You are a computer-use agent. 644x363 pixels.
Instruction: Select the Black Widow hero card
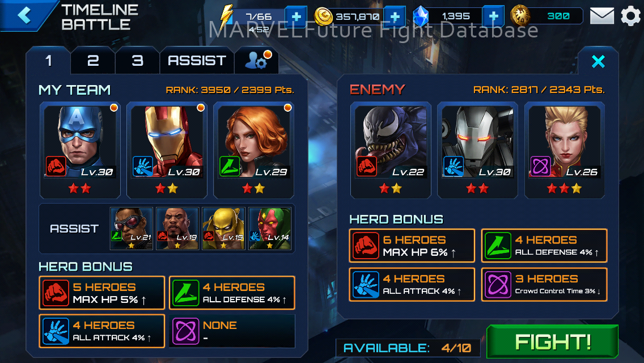tap(254, 150)
